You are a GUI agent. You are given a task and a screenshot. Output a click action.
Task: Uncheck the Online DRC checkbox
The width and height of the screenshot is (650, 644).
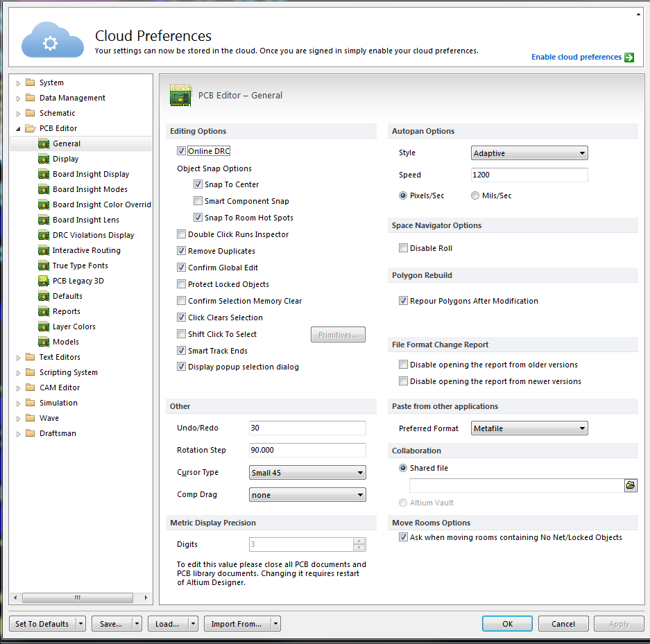(181, 151)
